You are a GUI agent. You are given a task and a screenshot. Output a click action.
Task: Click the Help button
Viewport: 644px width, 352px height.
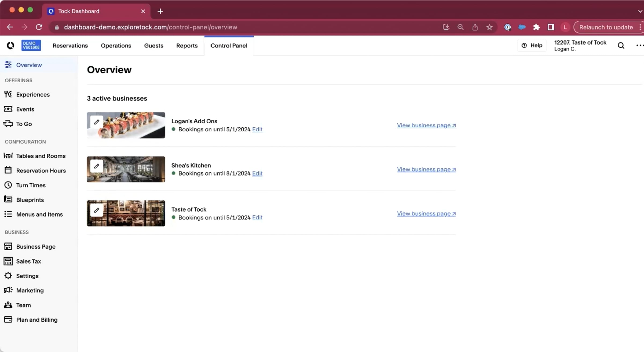[x=532, y=46]
